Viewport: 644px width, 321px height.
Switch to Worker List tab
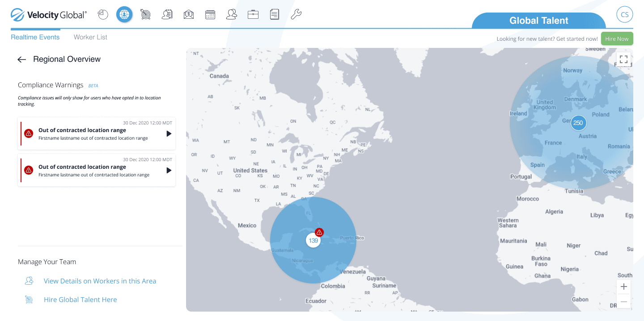[x=90, y=37]
